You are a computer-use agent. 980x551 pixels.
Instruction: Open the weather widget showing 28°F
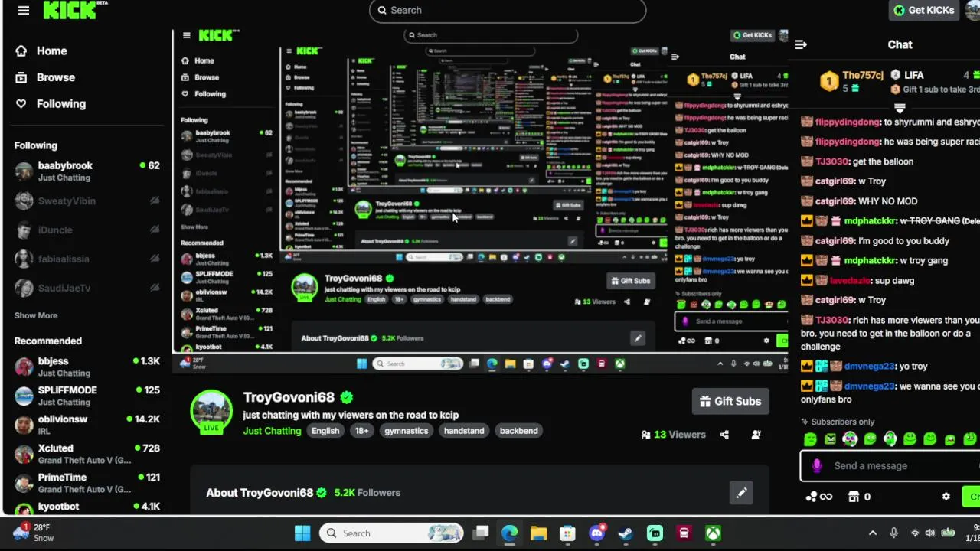[x=34, y=533]
